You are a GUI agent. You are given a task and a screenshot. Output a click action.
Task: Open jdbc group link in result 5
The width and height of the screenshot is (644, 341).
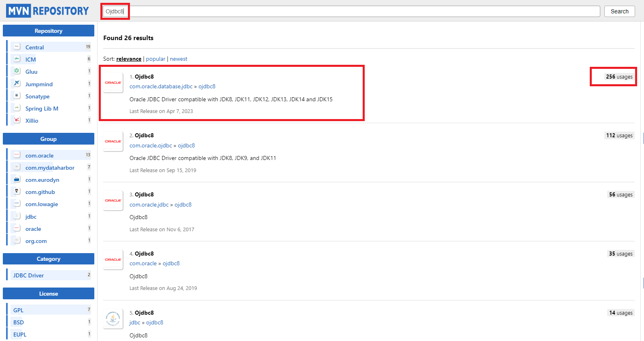pyautogui.click(x=135, y=322)
